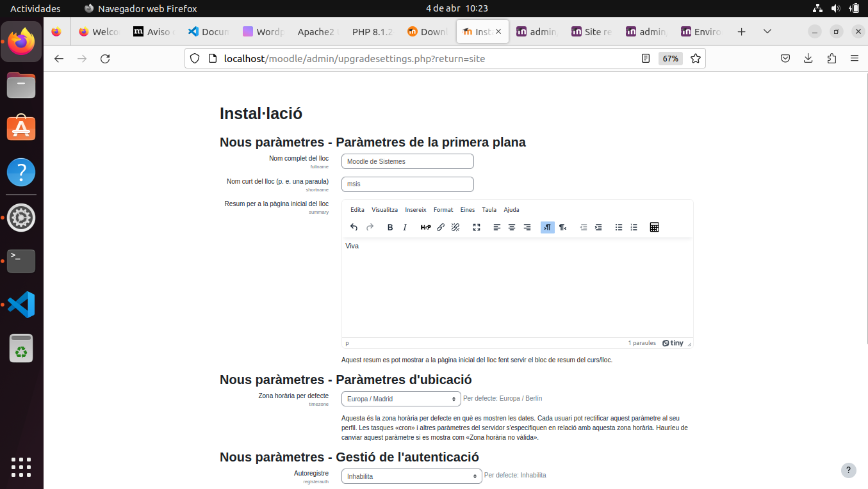Open the Format menu in the editor
Image resolution: width=868 pixels, height=489 pixels.
pyautogui.click(x=443, y=209)
